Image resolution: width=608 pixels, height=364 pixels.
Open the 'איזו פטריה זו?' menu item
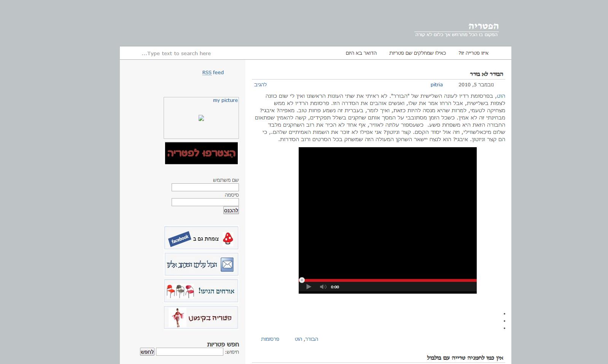473,53
